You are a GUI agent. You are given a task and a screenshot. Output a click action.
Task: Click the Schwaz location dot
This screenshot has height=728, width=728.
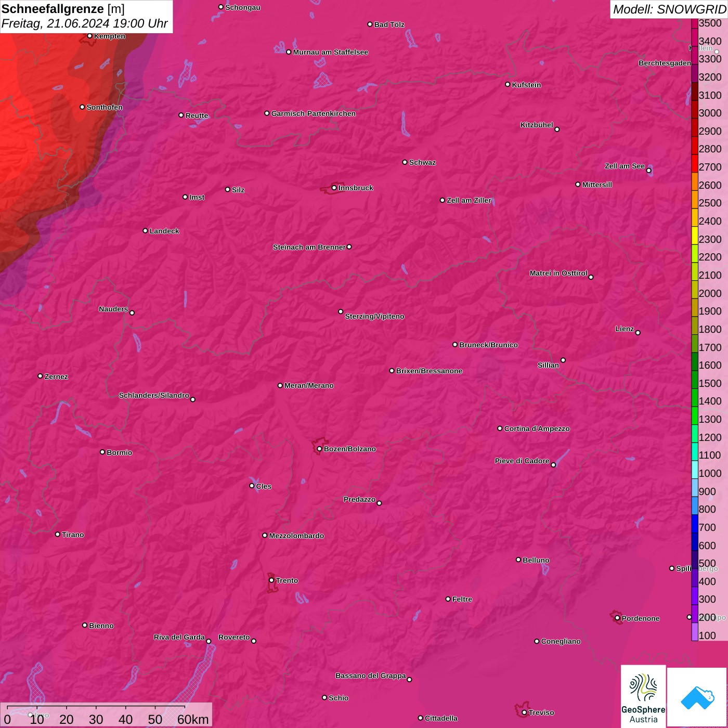click(405, 162)
